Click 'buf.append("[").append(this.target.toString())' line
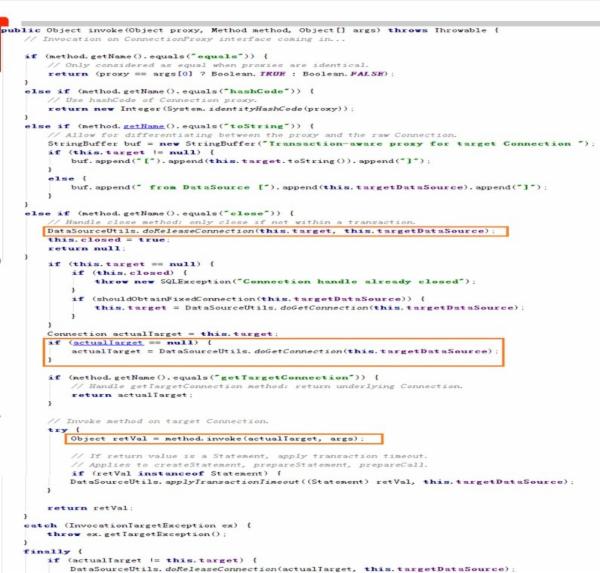 pyautogui.click(x=250, y=161)
